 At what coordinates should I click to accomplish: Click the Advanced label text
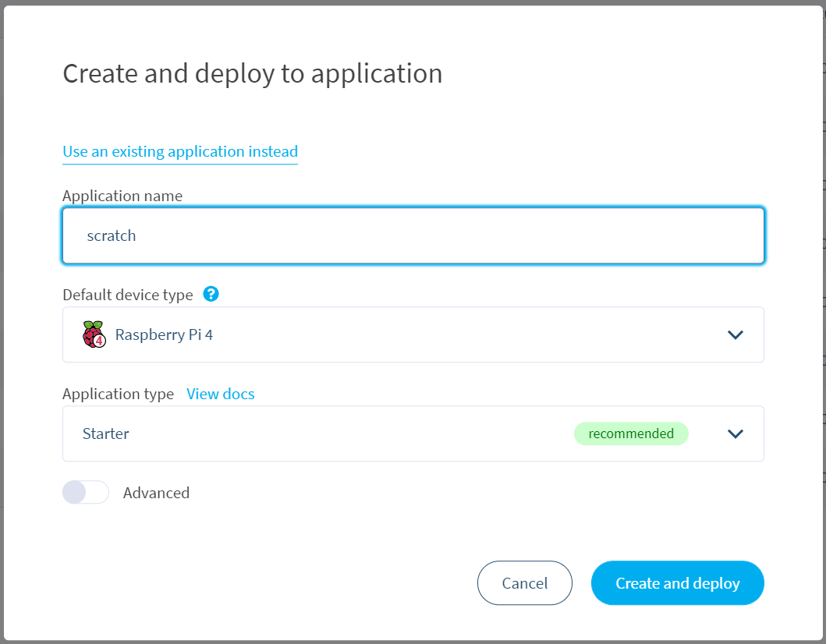tap(156, 493)
